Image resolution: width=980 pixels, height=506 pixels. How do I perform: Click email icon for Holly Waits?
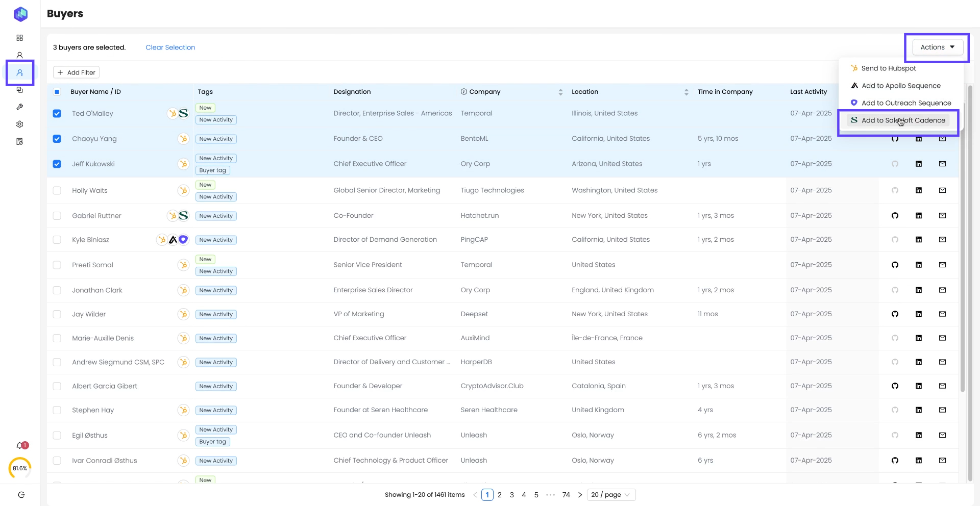pos(942,190)
